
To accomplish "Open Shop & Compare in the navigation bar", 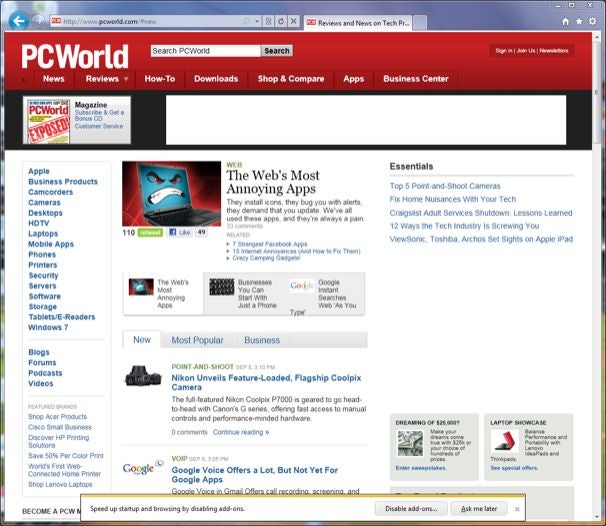I will click(291, 79).
